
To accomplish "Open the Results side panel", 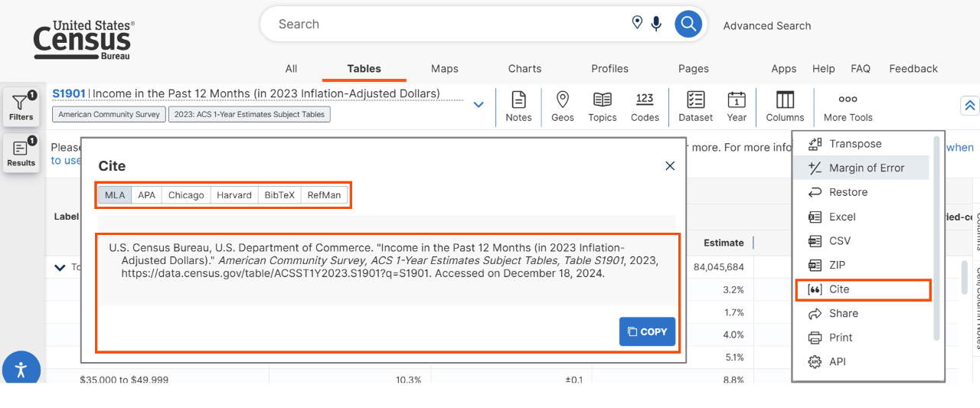I will 21,152.
